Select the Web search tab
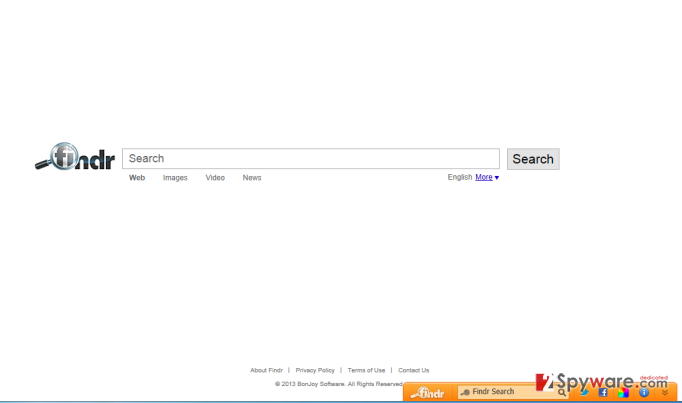682x403 pixels. pyautogui.click(x=137, y=178)
